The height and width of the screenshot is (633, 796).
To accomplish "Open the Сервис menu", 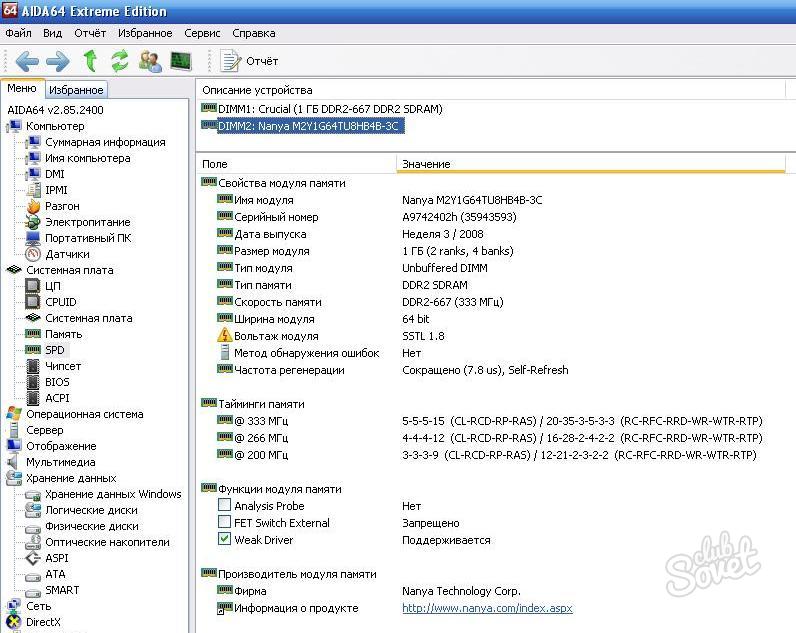I will [202, 34].
